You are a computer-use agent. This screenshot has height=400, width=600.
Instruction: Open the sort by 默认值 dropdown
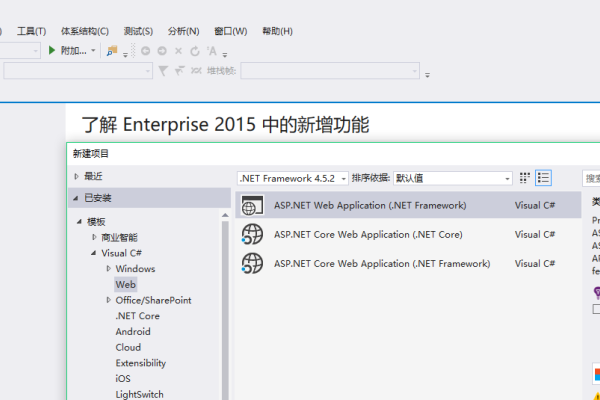tap(452, 178)
